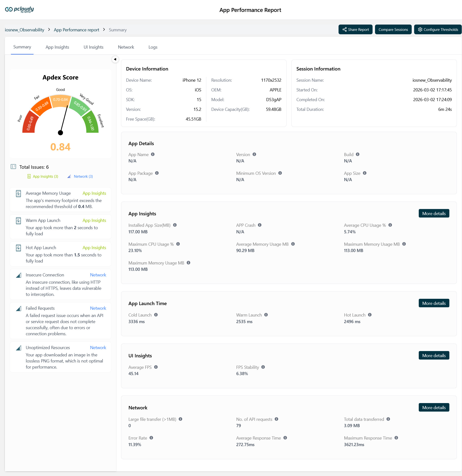Navigate to iosnew_Observability via breadcrumb

24,30
